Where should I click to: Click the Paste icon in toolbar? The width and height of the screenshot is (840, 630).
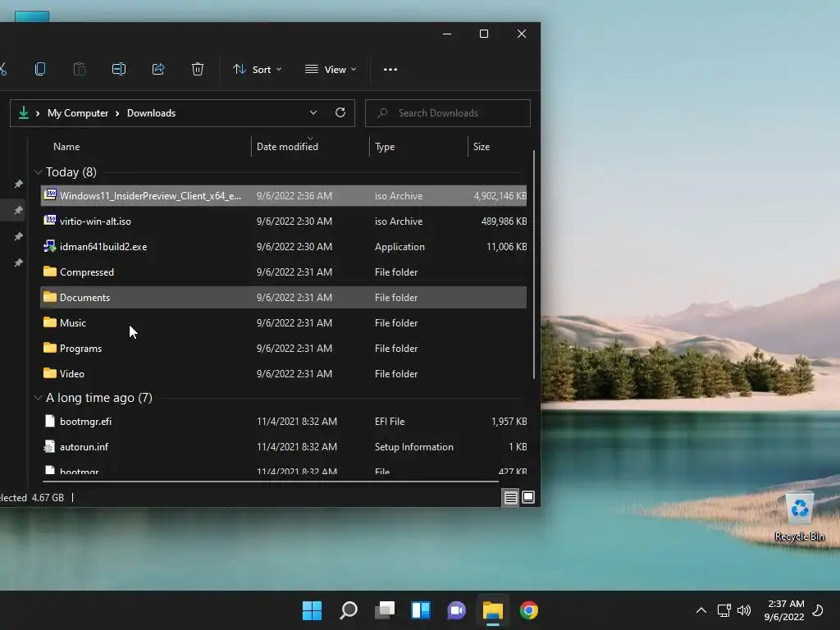[80, 69]
